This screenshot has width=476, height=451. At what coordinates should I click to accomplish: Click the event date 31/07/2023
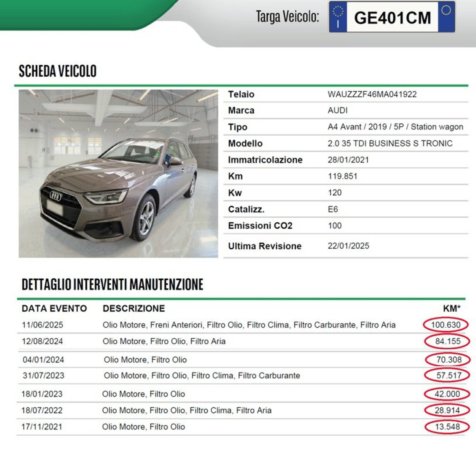point(43,376)
